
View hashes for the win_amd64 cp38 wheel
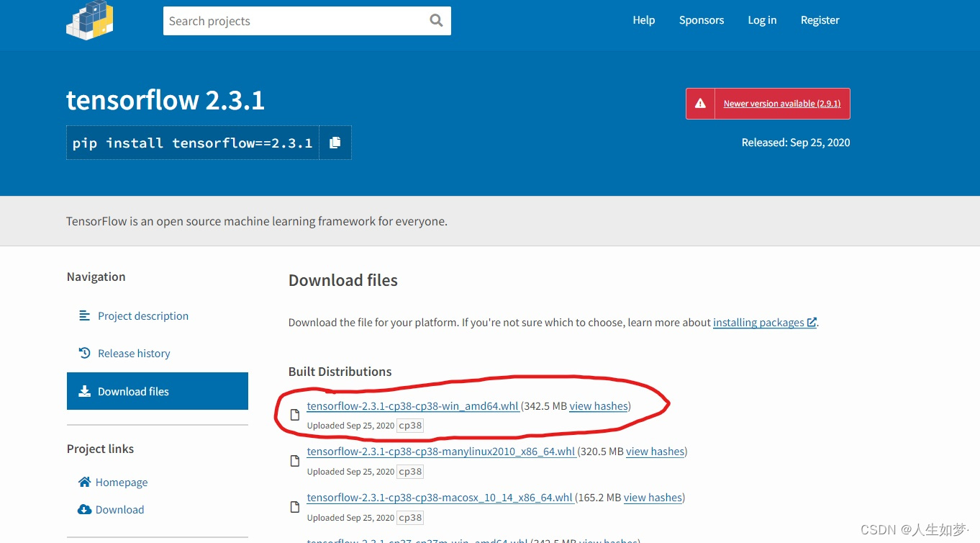click(x=599, y=406)
